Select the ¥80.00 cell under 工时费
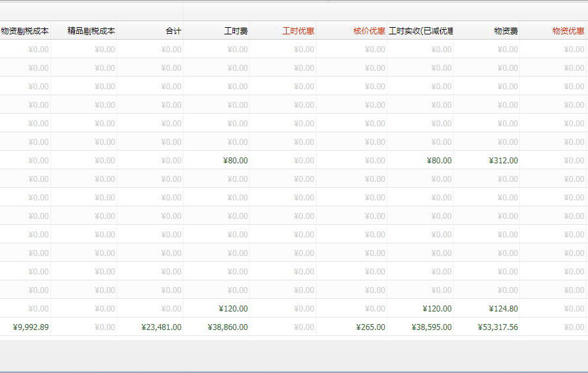This screenshot has height=373, width=588. 235,160
